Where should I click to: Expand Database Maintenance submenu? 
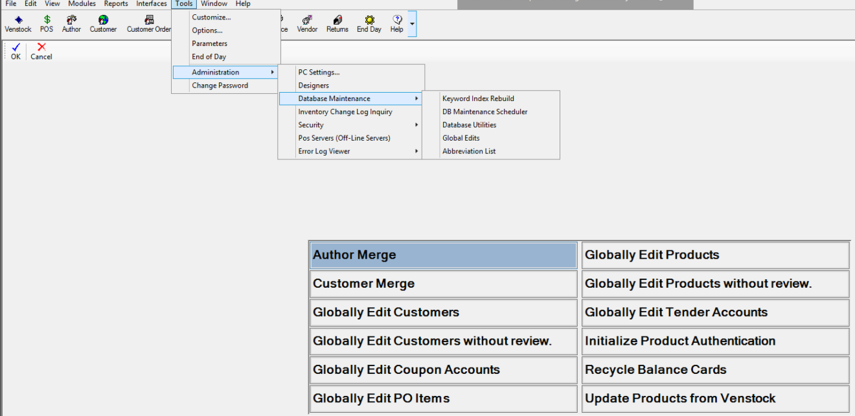(351, 99)
